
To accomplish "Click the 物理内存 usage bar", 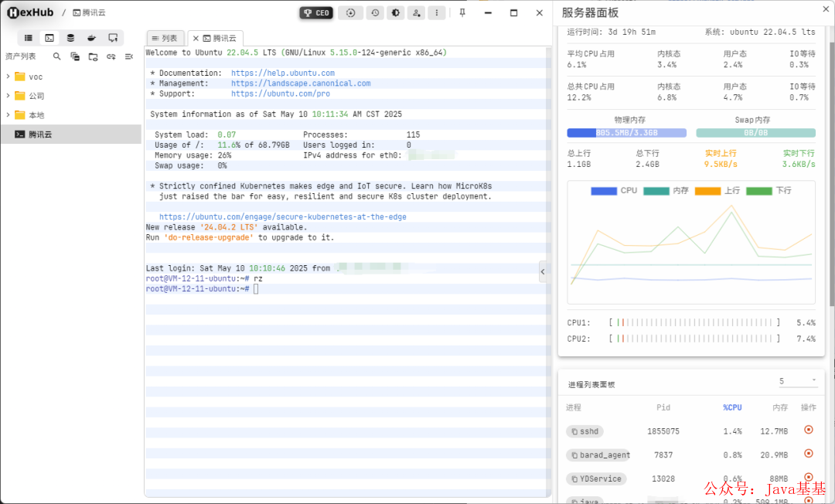I will [627, 133].
